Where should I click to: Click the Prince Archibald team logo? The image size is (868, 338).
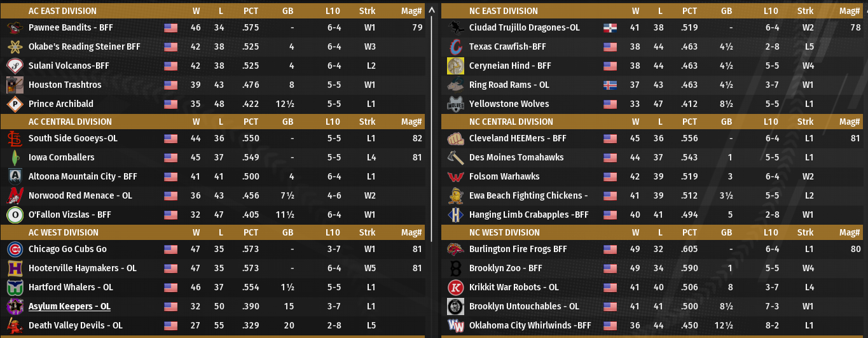(x=15, y=104)
